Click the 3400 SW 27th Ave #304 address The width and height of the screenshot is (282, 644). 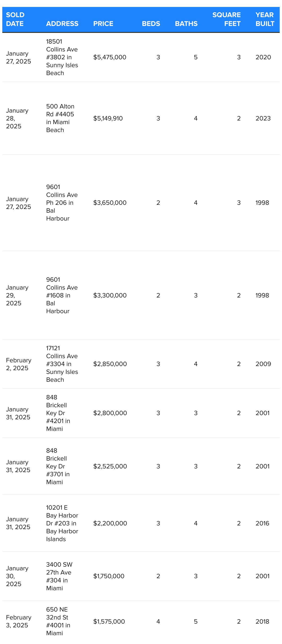[x=59, y=576]
